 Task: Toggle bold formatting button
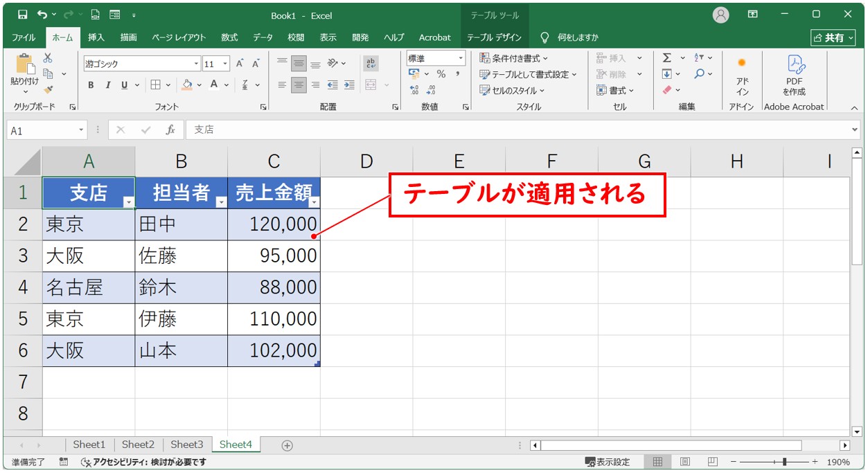click(x=91, y=85)
